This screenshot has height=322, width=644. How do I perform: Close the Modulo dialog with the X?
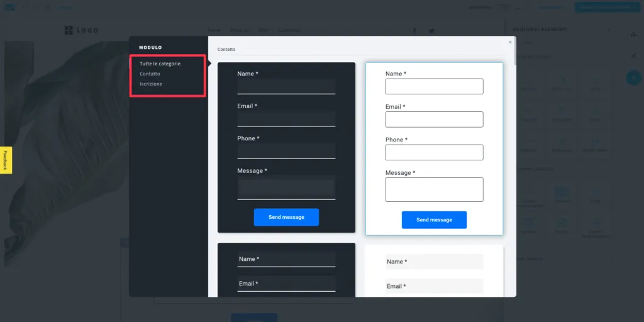(x=510, y=42)
